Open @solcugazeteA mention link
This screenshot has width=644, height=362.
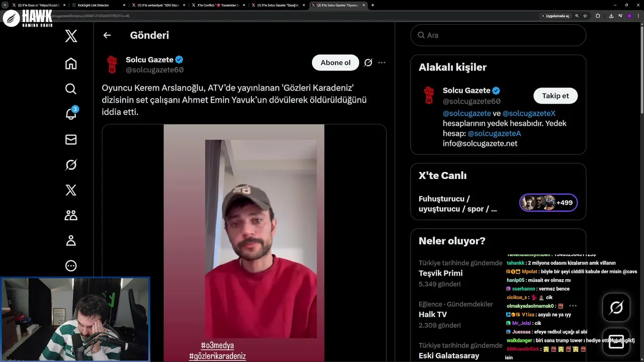[x=494, y=133]
